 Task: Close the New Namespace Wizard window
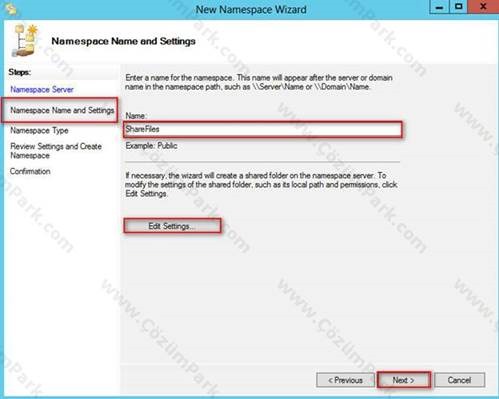coord(483,7)
